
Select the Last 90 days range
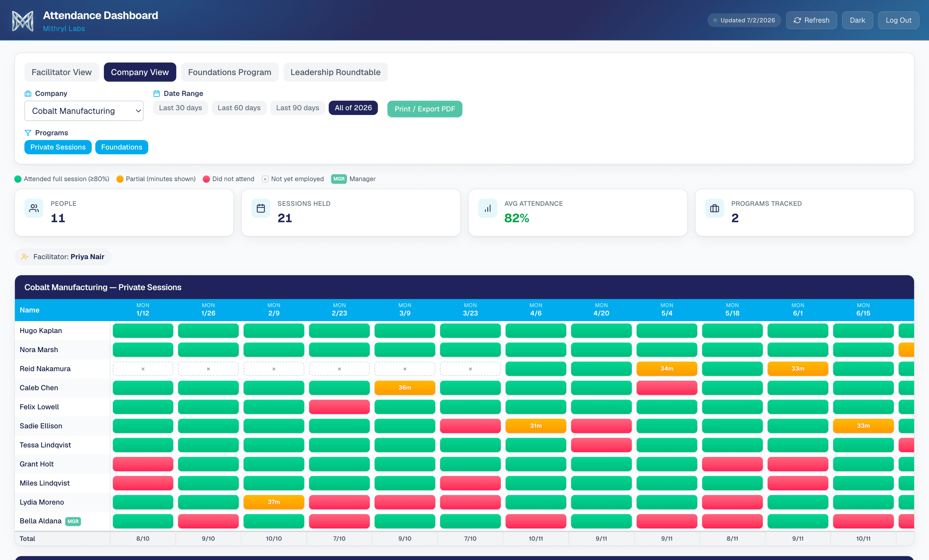click(298, 108)
